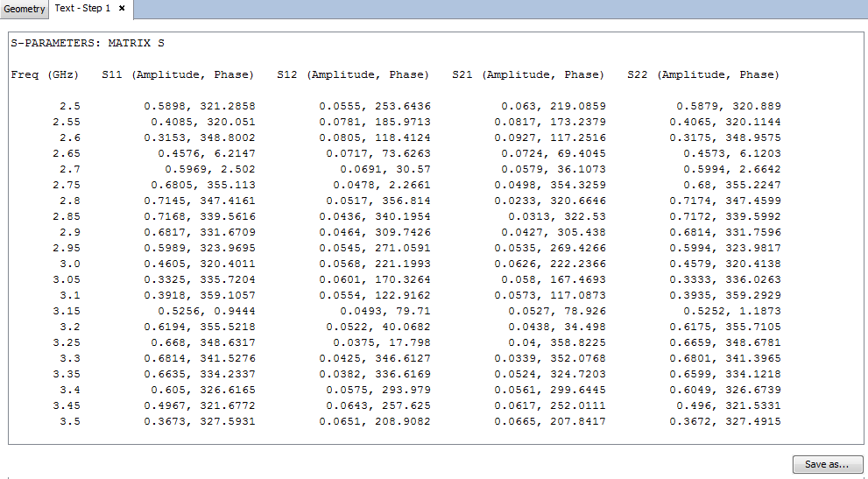This screenshot has height=479, width=868.
Task: Select the Text - Step 1 tab
Action: (81, 9)
